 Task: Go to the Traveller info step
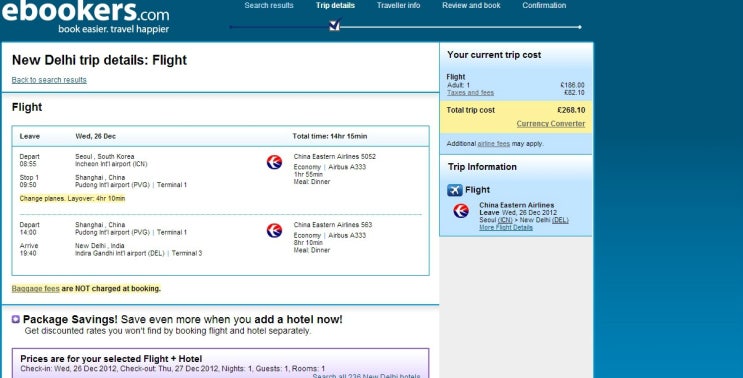point(399,6)
